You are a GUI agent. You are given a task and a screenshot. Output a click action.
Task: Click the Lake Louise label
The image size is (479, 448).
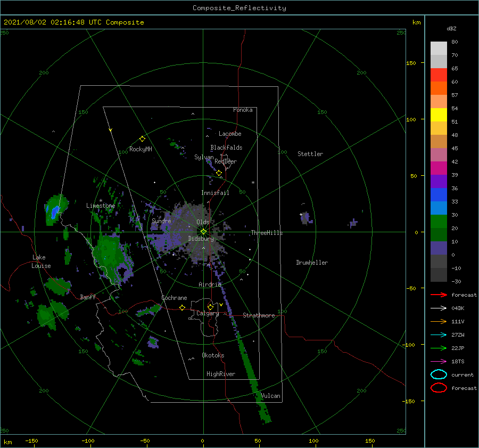point(41,262)
